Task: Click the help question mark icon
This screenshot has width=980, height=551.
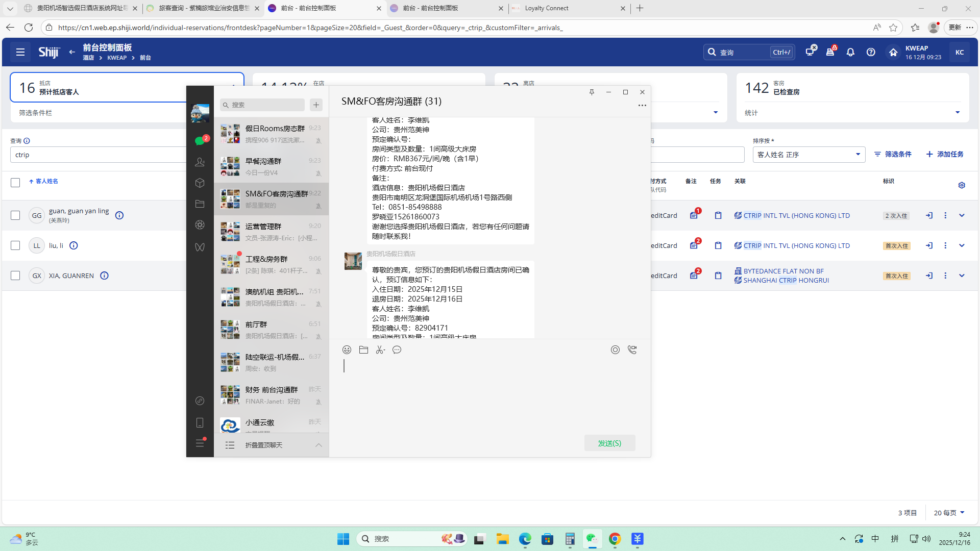Action: 871,52
